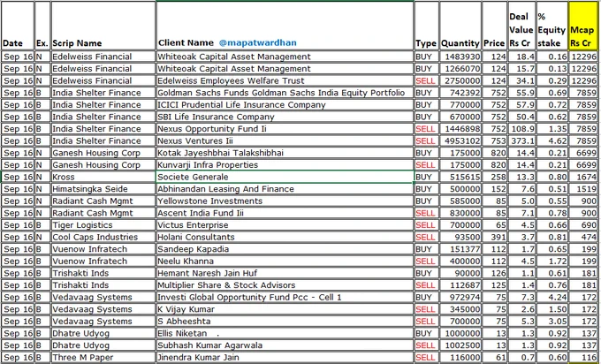The image size is (601, 364).
Task: Click the Subhash Kumar Agarwala cell
Action: point(285,345)
